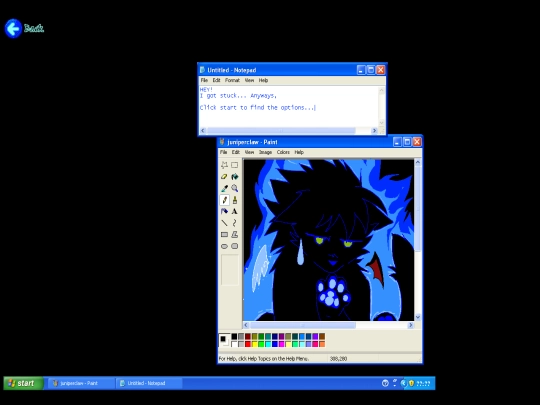Open the Help menu in Notepad

tap(263, 80)
